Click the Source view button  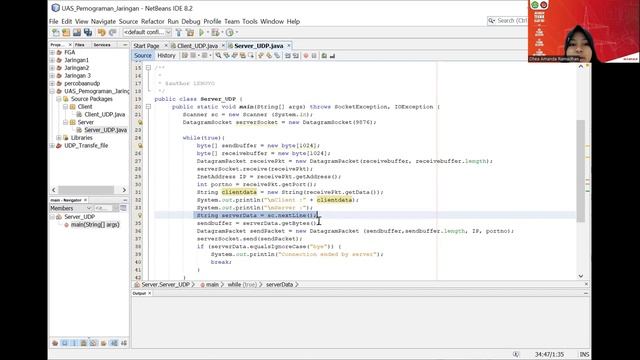click(x=142, y=56)
